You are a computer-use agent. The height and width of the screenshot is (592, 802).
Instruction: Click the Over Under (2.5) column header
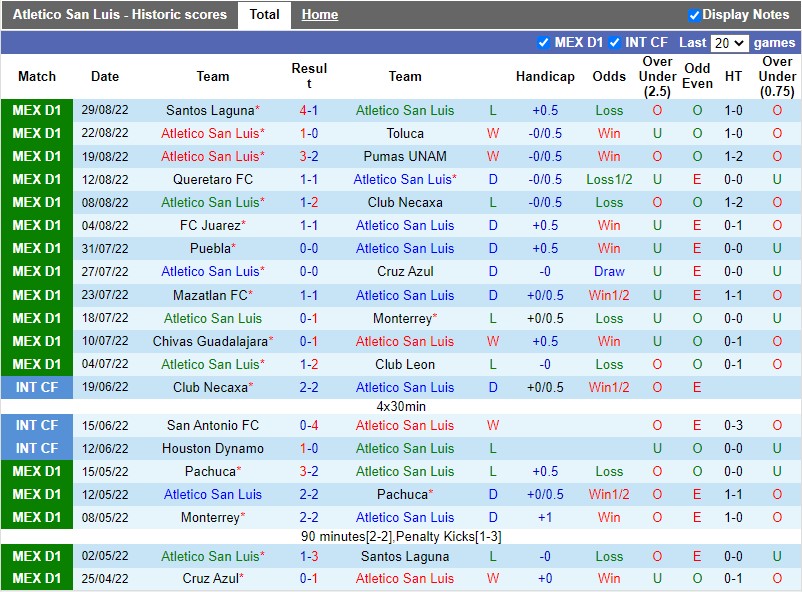click(x=657, y=76)
